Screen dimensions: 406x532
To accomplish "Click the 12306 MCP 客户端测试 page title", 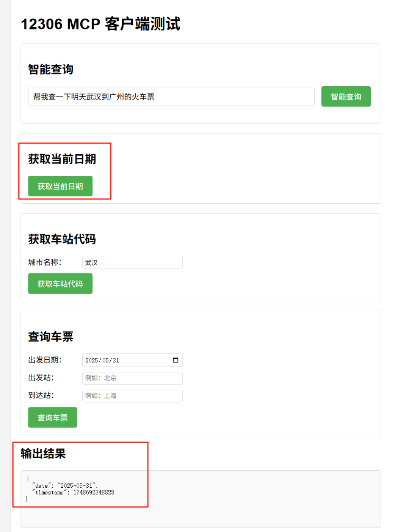I will (x=100, y=24).
